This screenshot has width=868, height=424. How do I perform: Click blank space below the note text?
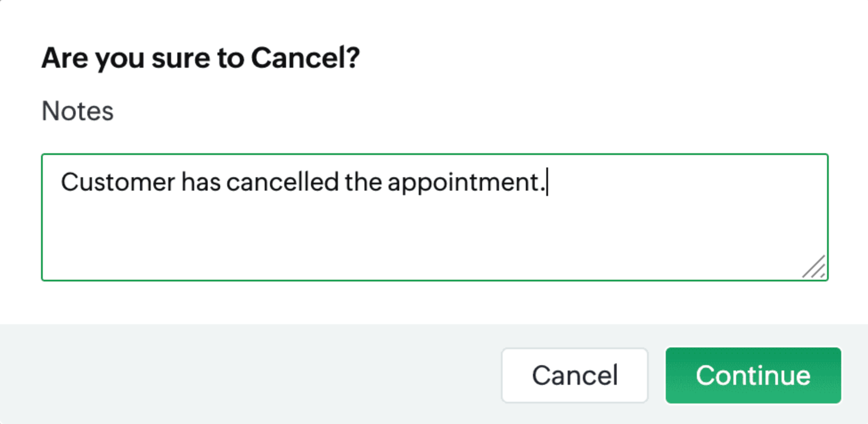pyautogui.click(x=312, y=241)
